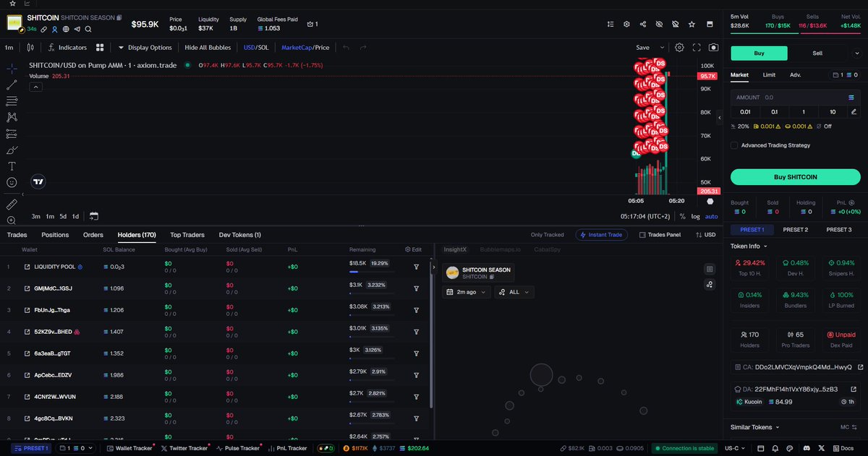
Task: Select the 5d timeframe range
Action: click(x=63, y=216)
